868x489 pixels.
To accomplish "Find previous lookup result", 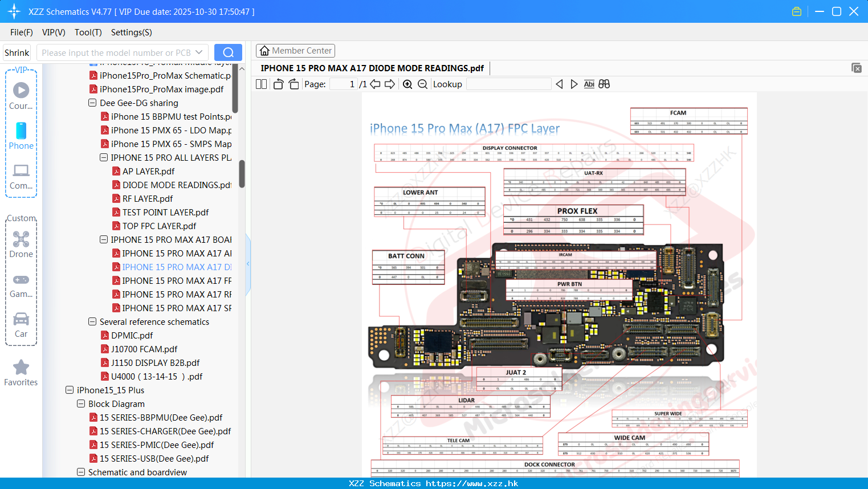I will [559, 84].
